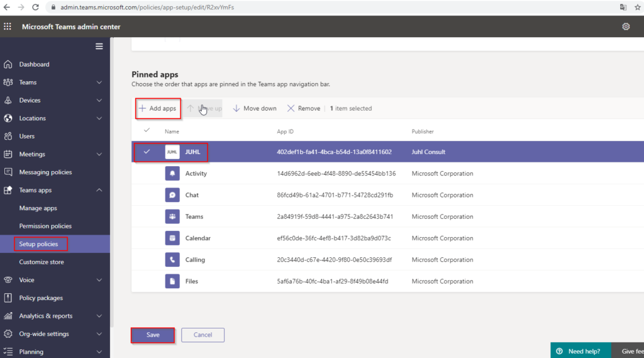
Task: Collapse the Teams apps section chevron
Action: point(99,190)
